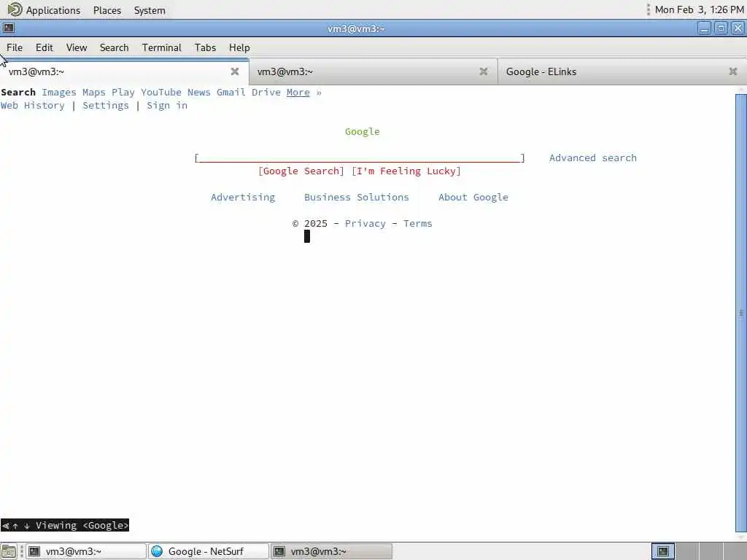Follow the Images link
Viewport: 747px width, 560px height.
coord(58,93)
